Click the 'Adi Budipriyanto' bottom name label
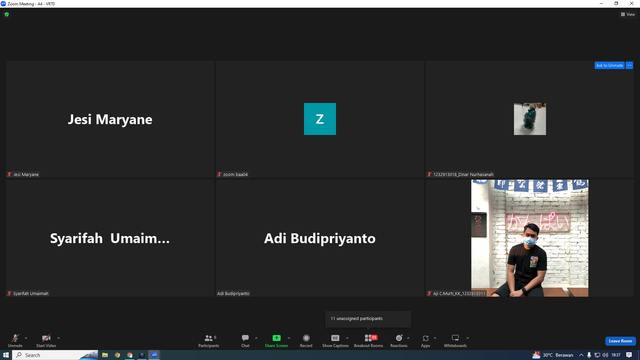 (233, 293)
